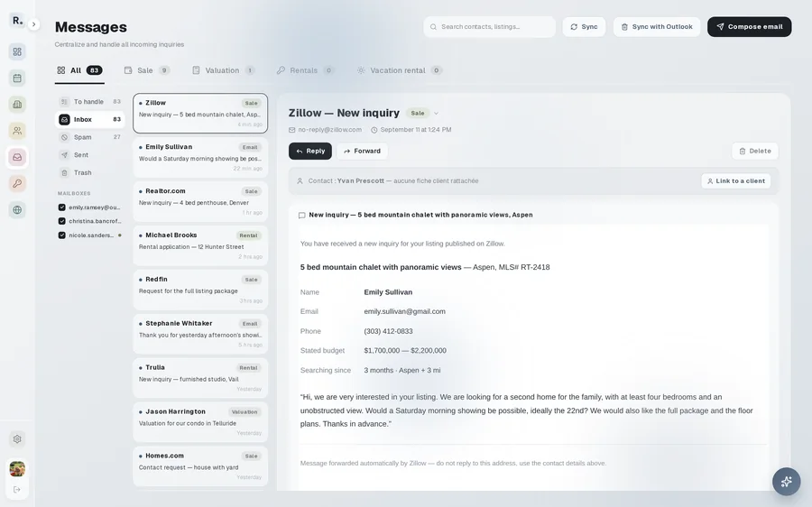Toggle nicole.sanders mailbox checkbox
Screen dimensions: 812x507
point(62,235)
